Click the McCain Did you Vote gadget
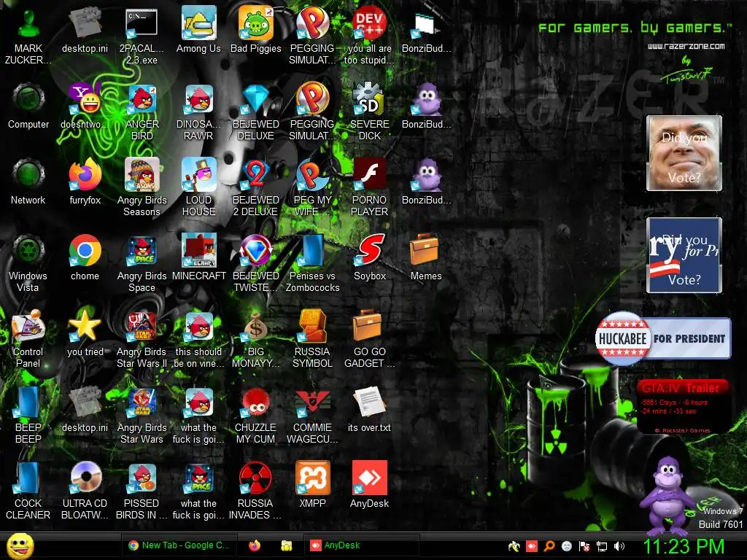Screen dimensions: 747x560 pos(684,153)
